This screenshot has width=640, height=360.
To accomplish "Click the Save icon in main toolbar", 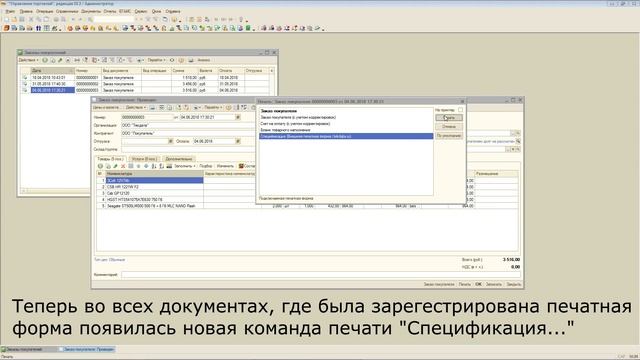I will click(x=22, y=20).
